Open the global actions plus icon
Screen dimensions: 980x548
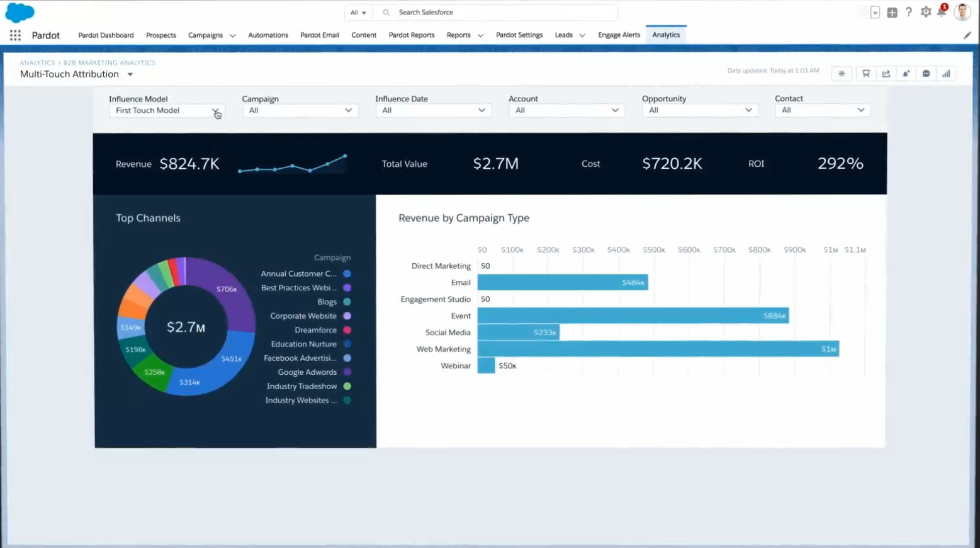click(892, 13)
